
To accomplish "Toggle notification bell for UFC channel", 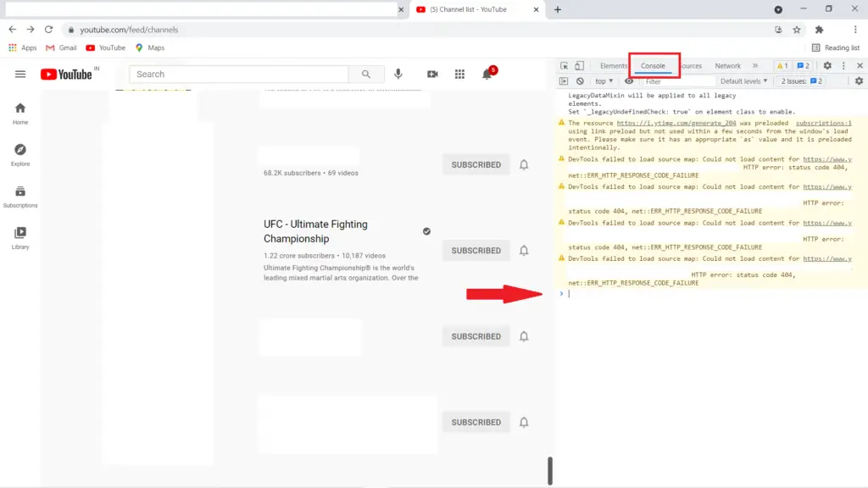I will pyautogui.click(x=524, y=251).
